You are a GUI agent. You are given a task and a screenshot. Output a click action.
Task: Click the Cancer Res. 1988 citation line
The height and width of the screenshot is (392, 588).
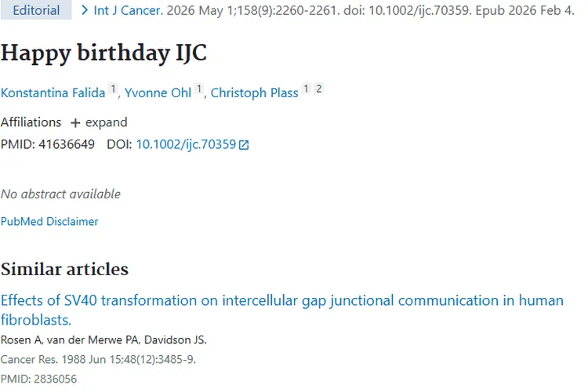point(98,359)
